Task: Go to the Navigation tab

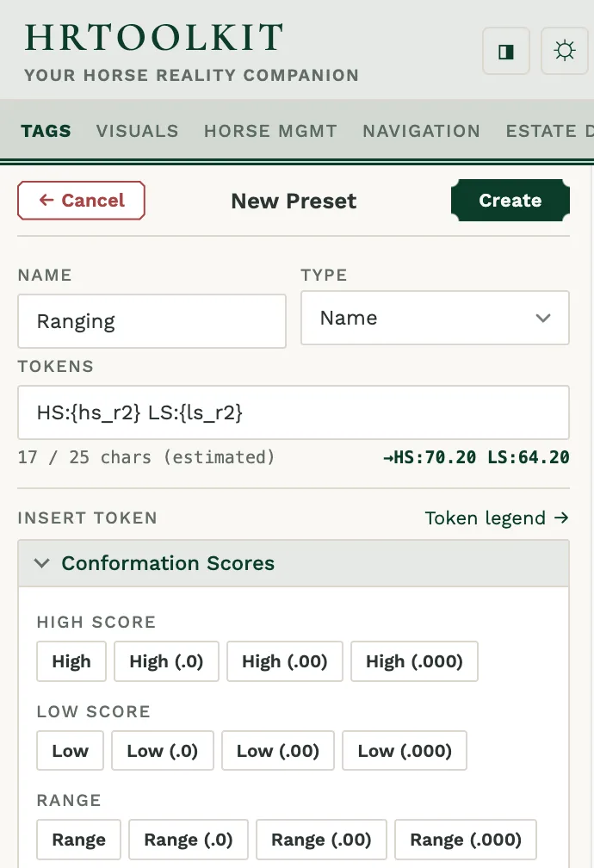Action: point(421,131)
